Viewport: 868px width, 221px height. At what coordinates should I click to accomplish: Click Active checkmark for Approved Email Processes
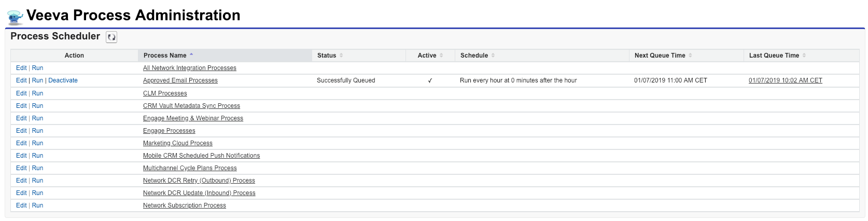[430, 81]
